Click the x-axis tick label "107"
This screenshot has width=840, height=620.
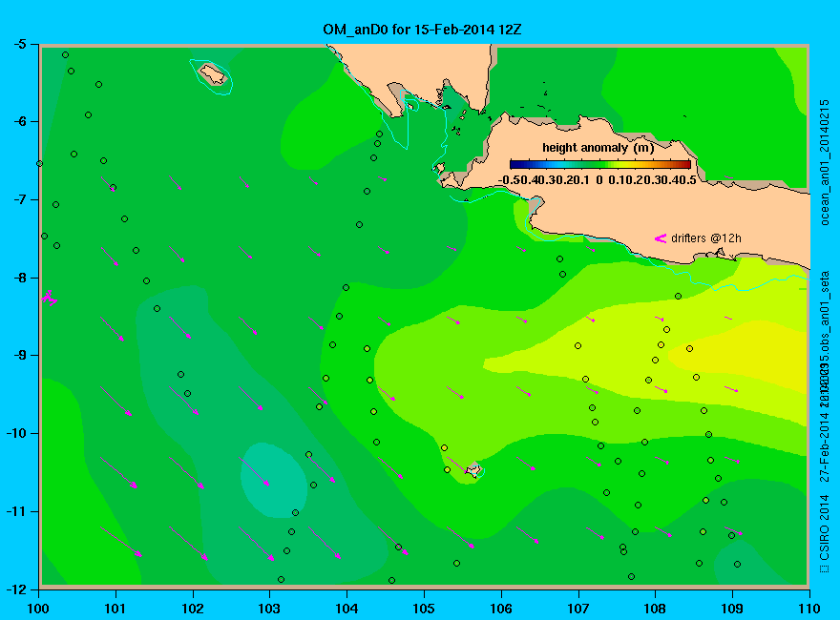pos(578,609)
